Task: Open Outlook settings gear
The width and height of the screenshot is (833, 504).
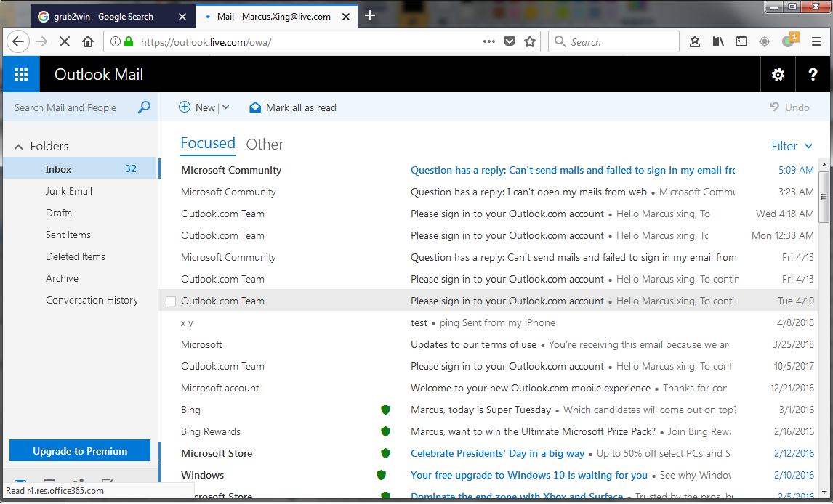Action: pos(778,74)
